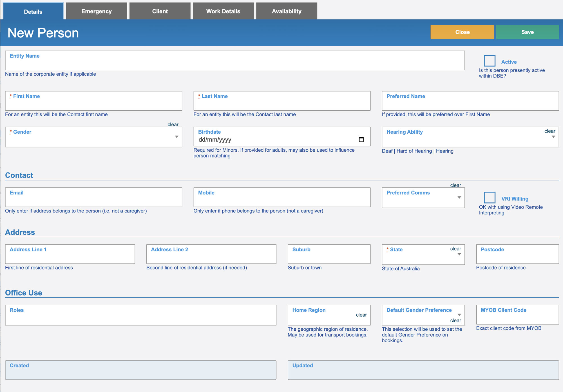
Task: Open the State dropdown arrow
Action: point(459,254)
